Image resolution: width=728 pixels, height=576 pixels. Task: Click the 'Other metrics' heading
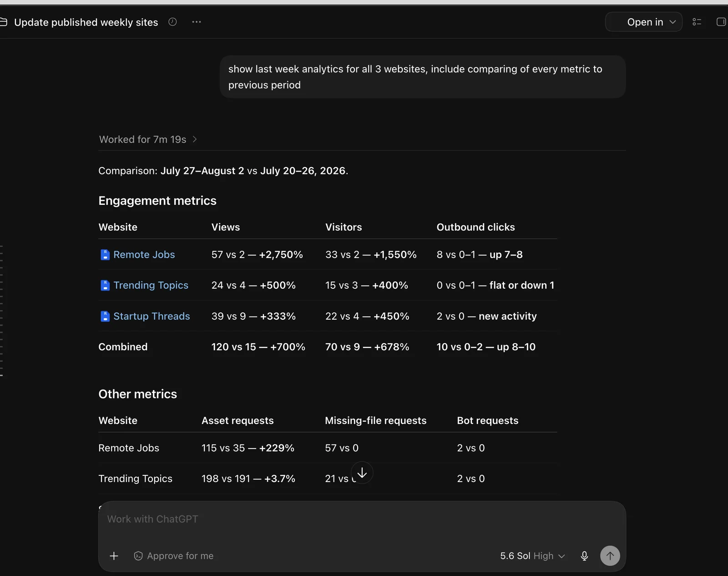(137, 394)
